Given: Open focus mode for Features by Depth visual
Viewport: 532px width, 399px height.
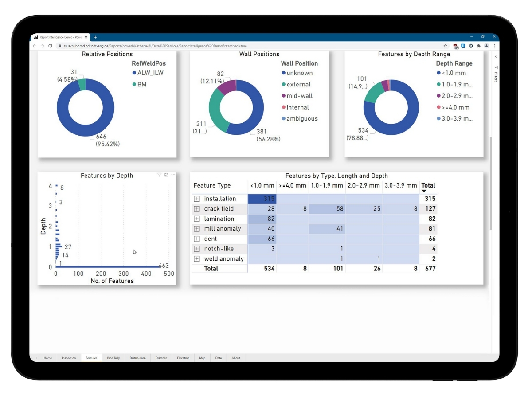Looking at the screenshot, I should (x=166, y=175).
